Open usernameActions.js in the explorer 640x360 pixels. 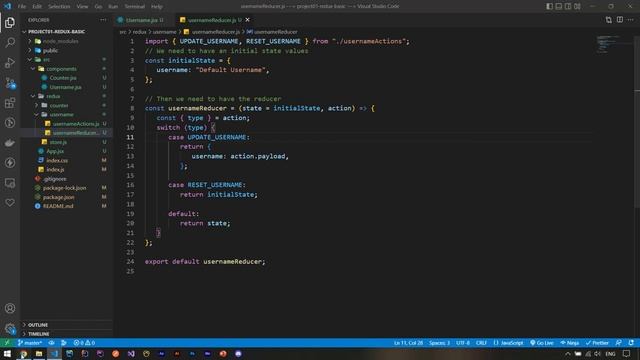(x=76, y=124)
